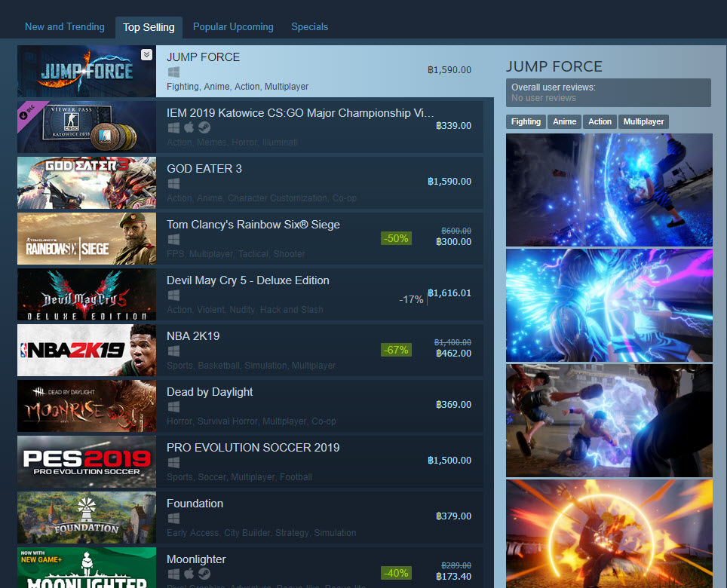Open the PRO EVOLUTION SOCCER 2019 title link
This screenshot has height=588, width=727.
tap(253, 448)
